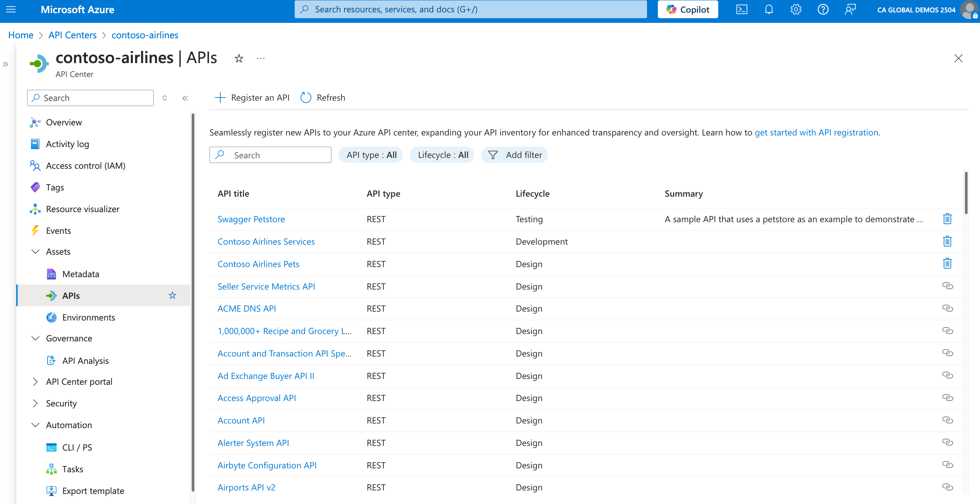Expand the API Center portal group

tap(35, 382)
